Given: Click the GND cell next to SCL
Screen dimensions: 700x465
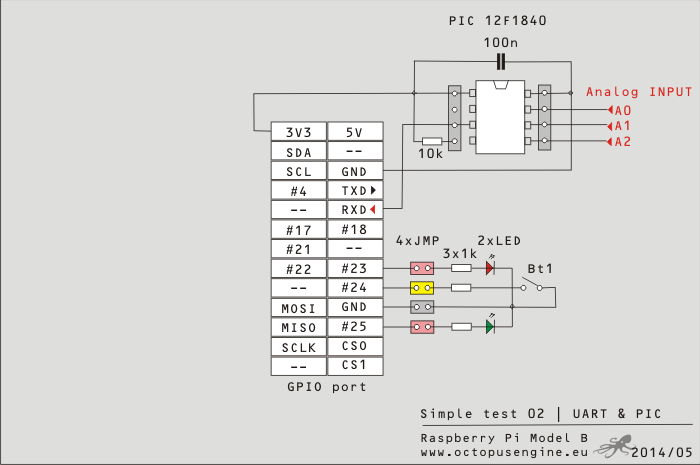Looking at the screenshot, I should [355, 171].
